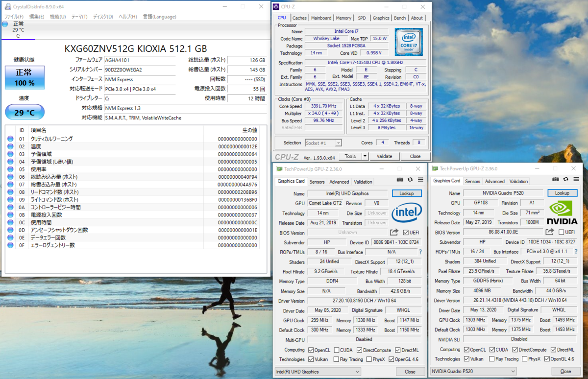Open Advanced tab in NVIDIA GPU-Z

point(494,181)
